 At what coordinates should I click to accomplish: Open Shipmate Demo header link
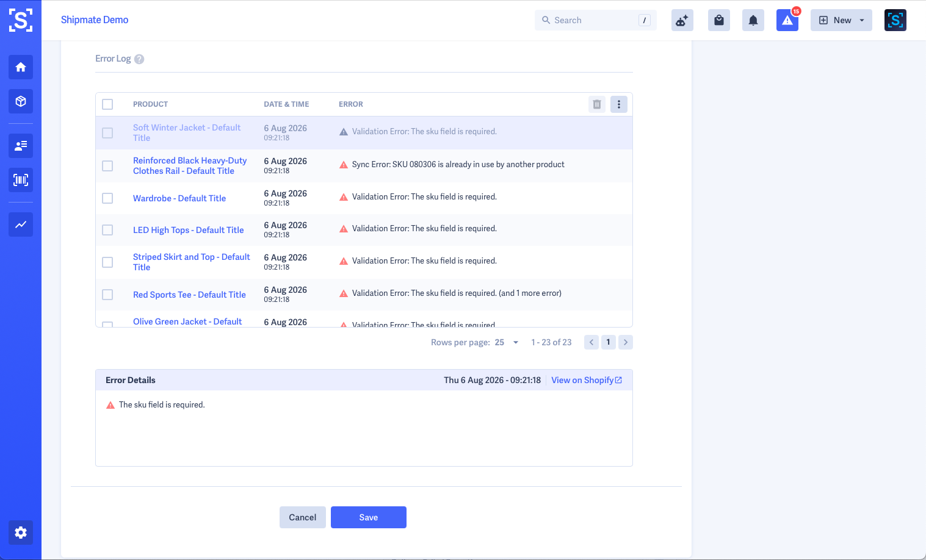click(x=95, y=20)
